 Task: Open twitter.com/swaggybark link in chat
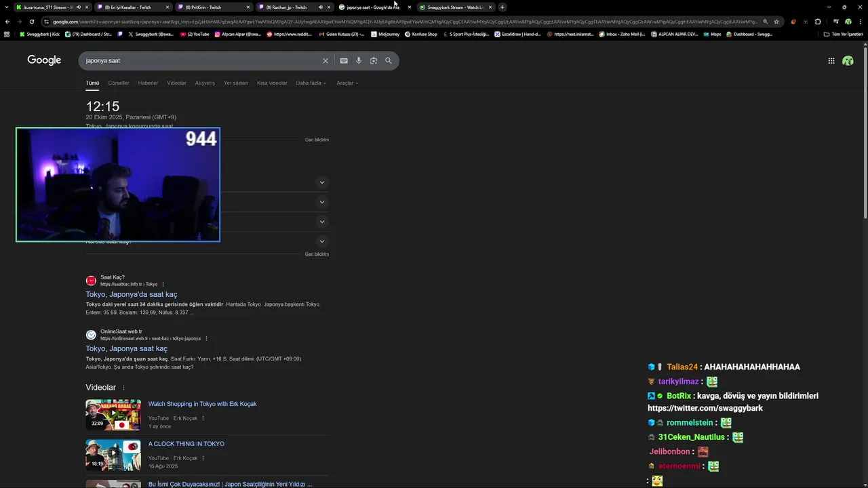(x=705, y=408)
